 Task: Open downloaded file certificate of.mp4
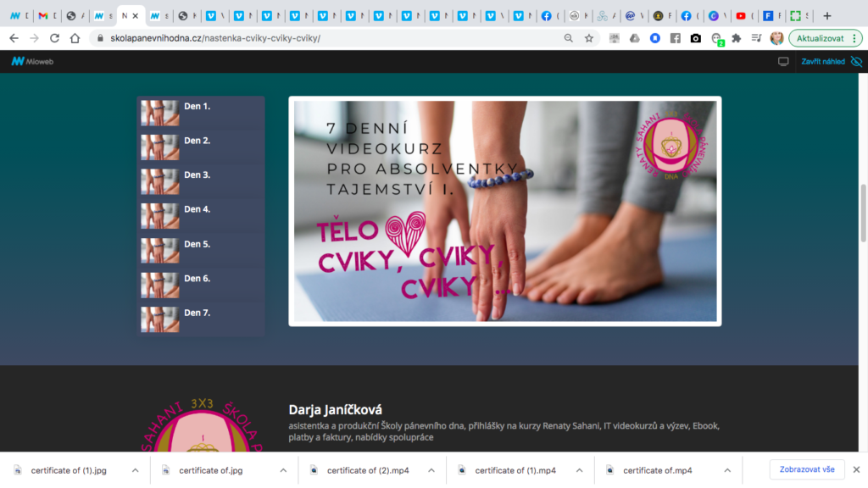tap(657, 470)
